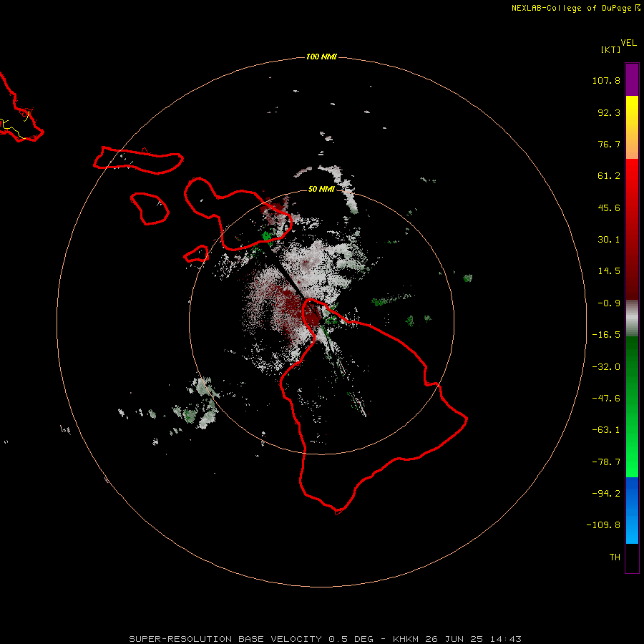Image resolution: width=644 pixels, height=644 pixels.
Task: Click the gray near-zero segment of the color bar
Action: pyautogui.click(x=632, y=318)
